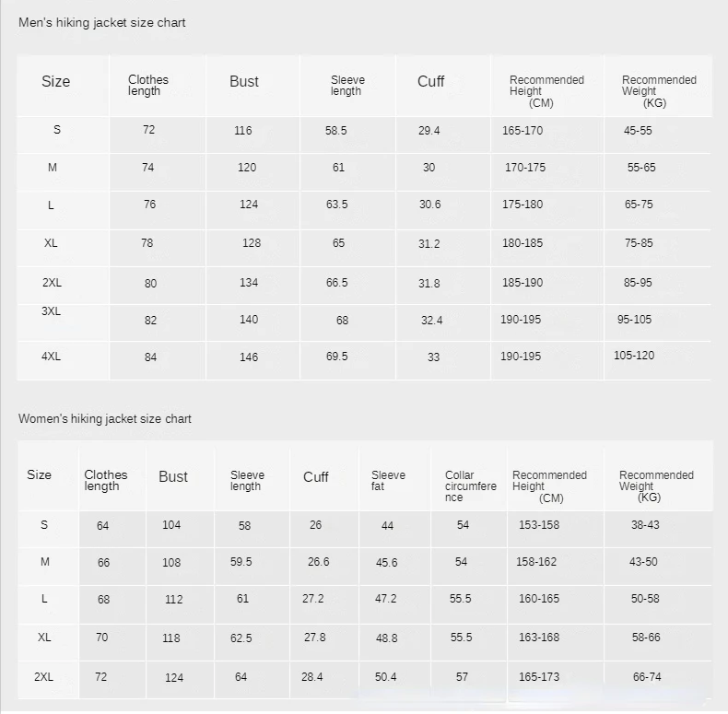Screen dimensions: 728x714
Task: Click the Men's hiking jacket size chart title
Action: (x=101, y=23)
